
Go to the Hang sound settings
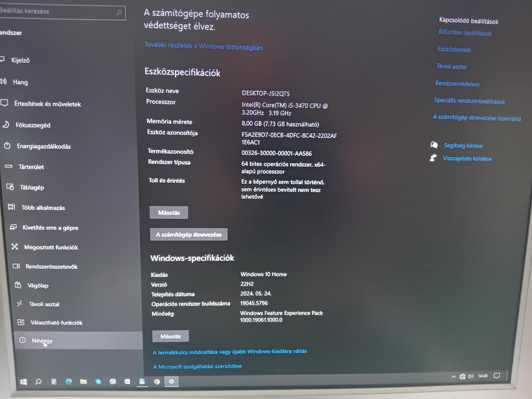pyautogui.click(x=20, y=82)
